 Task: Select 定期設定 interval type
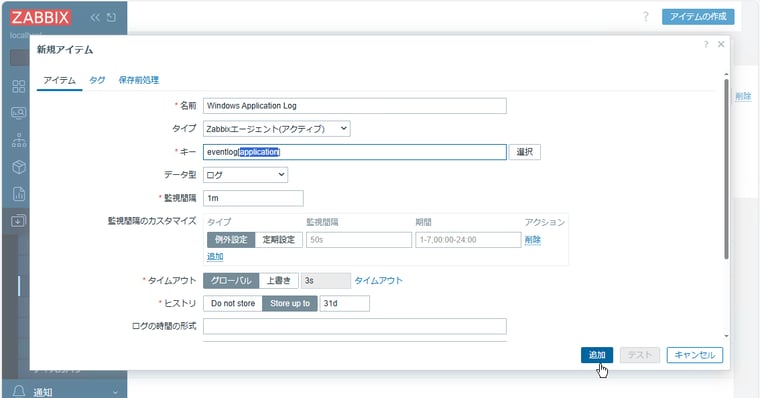coord(279,239)
